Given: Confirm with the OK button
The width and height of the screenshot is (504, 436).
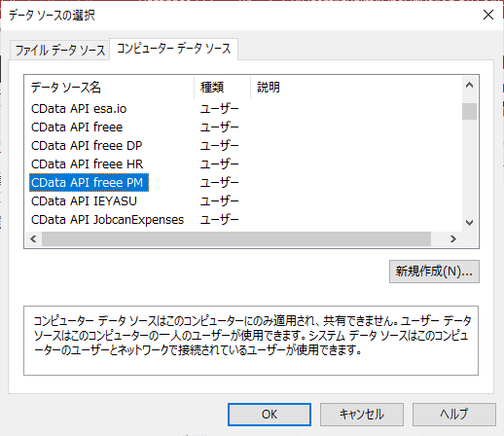Looking at the screenshot, I should pos(270,415).
